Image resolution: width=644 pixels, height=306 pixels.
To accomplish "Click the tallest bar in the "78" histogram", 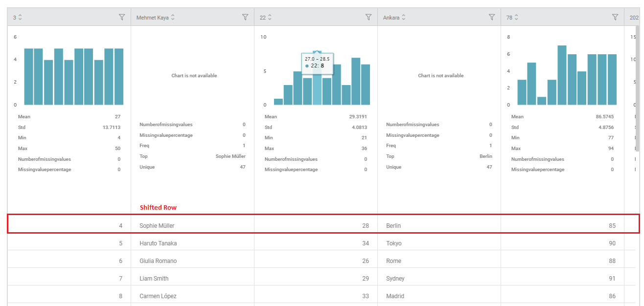I will point(562,75).
